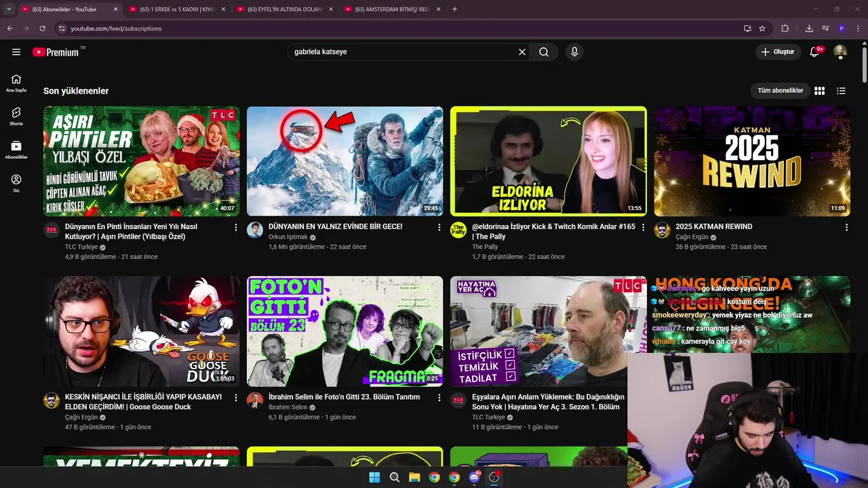Click browser back arrow
The width and height of the screenshot is (868, 488).
pos(9,28)
